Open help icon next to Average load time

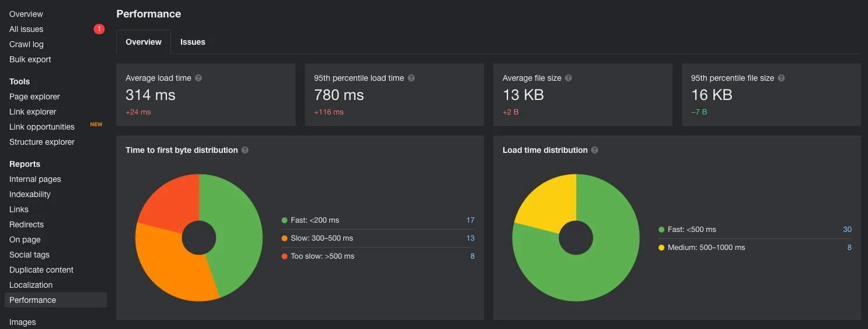pyautogui.click(x=198, y=78)
